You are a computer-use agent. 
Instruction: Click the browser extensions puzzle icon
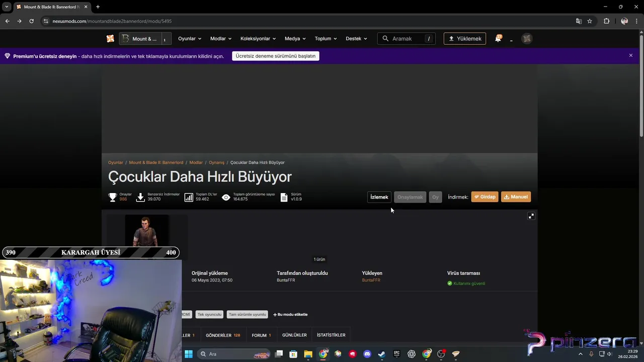(606, 21)
